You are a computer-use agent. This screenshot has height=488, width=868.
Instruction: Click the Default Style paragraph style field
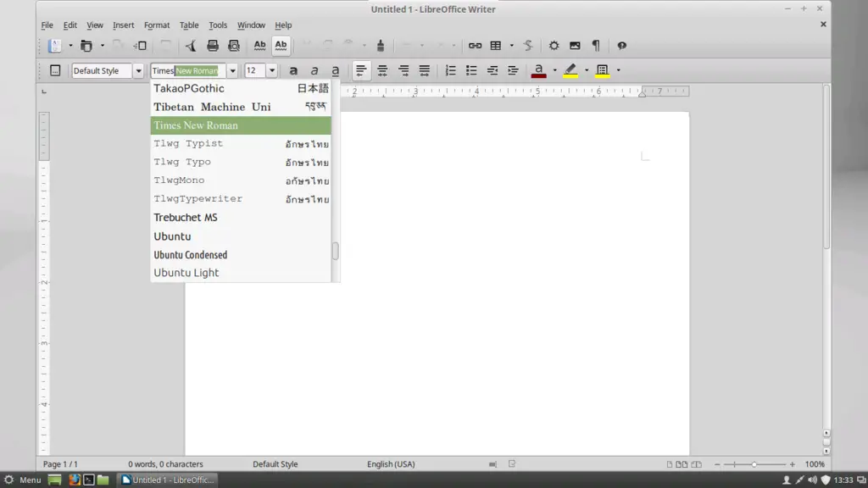pyautogui.click(x=103, y=71)
